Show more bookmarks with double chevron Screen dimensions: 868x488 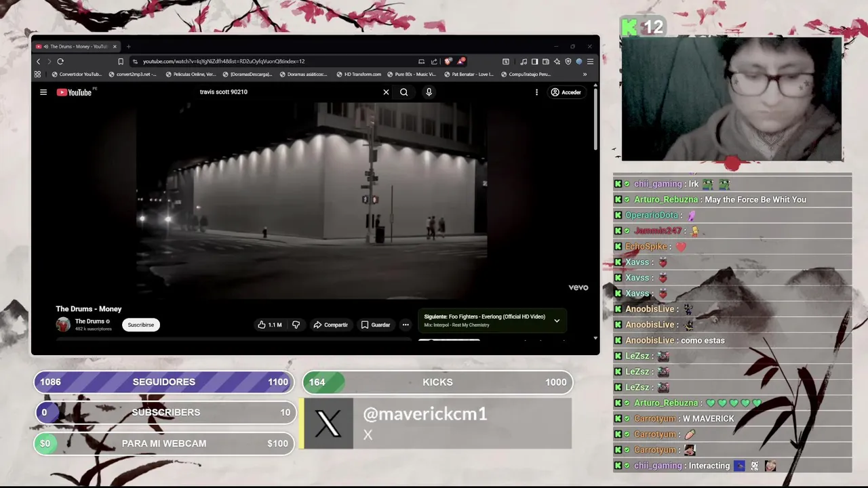pyautogui.click(x=585, y=75)
